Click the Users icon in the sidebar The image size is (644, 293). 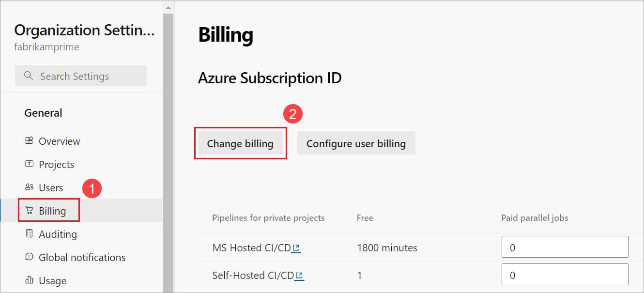(x=29, y=187)
